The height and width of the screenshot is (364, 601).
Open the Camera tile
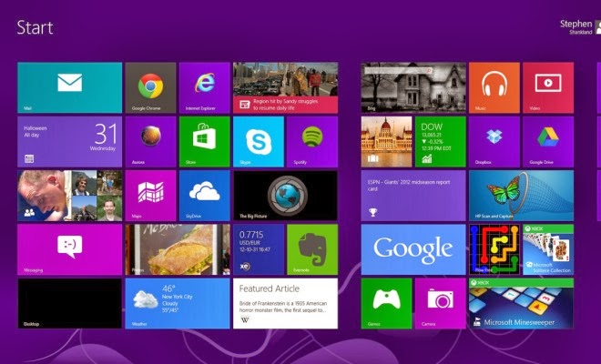click(441, 303)
